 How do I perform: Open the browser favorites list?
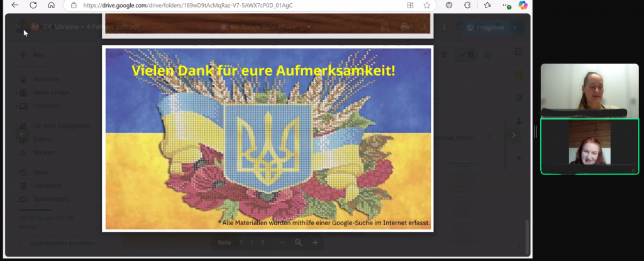[487, 5]
